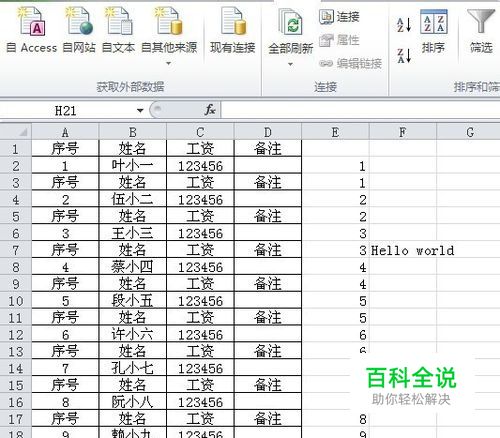Click the Name Box showing H21

67,110
